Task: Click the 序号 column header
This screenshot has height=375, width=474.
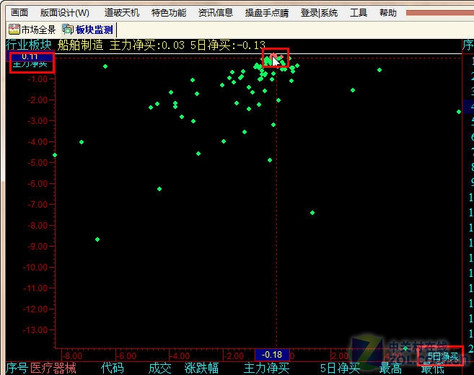Action: click(x=17, y=368)
